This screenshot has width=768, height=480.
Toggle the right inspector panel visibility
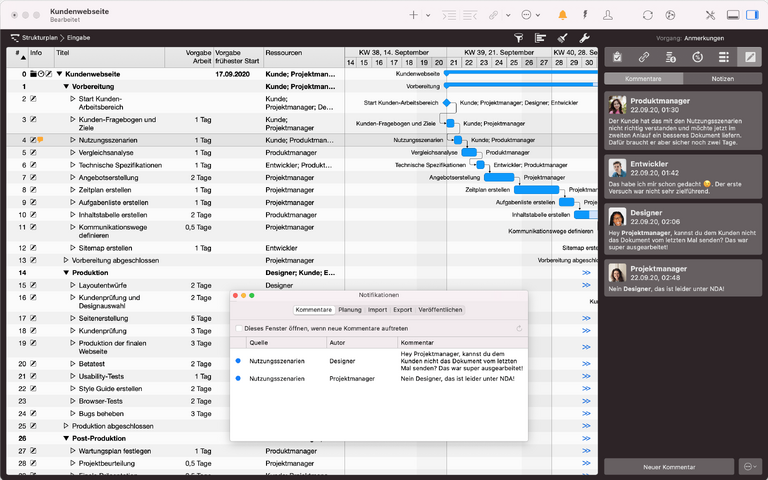point(752,15)
